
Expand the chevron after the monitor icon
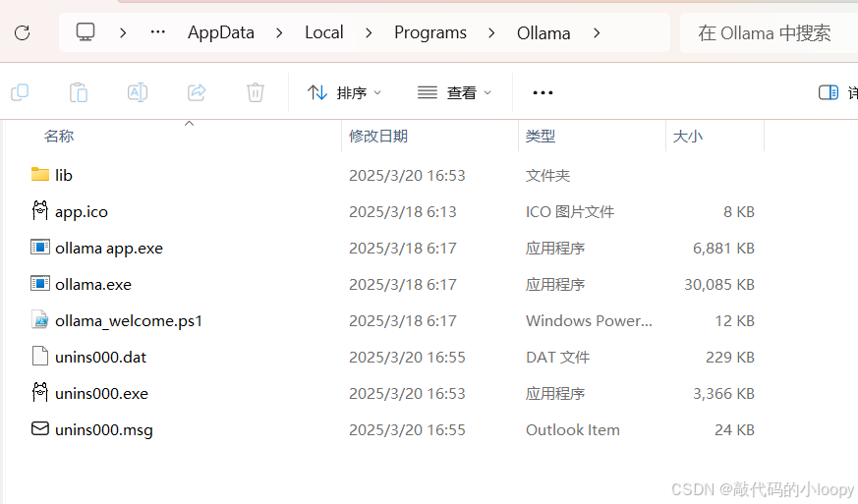pyautogui.click(x=123, y=32)
